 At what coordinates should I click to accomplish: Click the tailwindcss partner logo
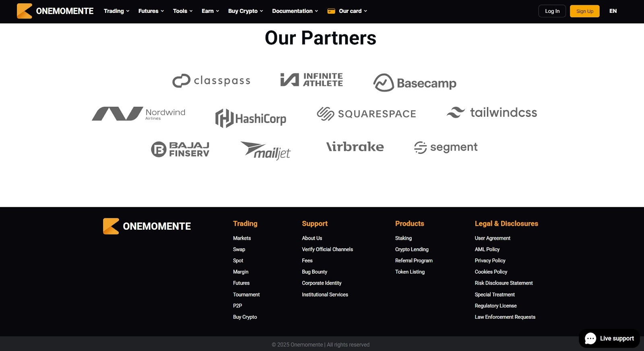coord(492,112)
